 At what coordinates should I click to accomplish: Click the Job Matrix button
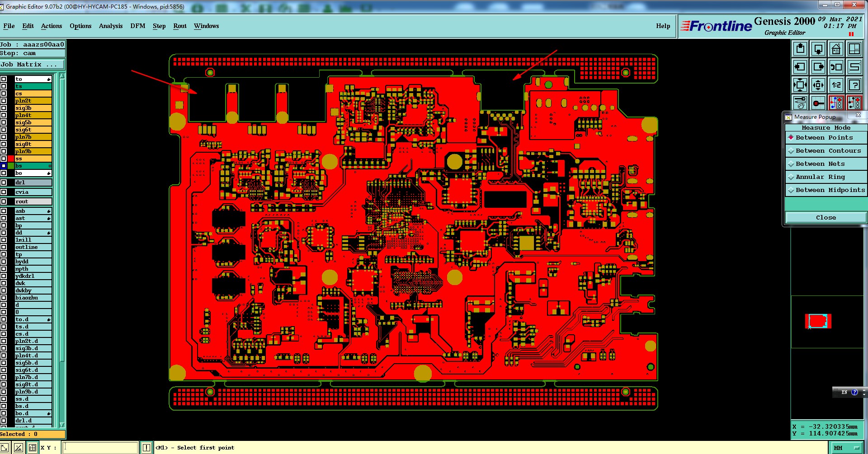point(33,65)
